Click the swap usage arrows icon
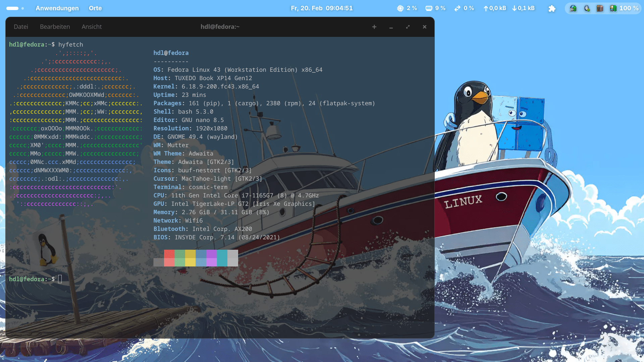 [x=457, y=8]
